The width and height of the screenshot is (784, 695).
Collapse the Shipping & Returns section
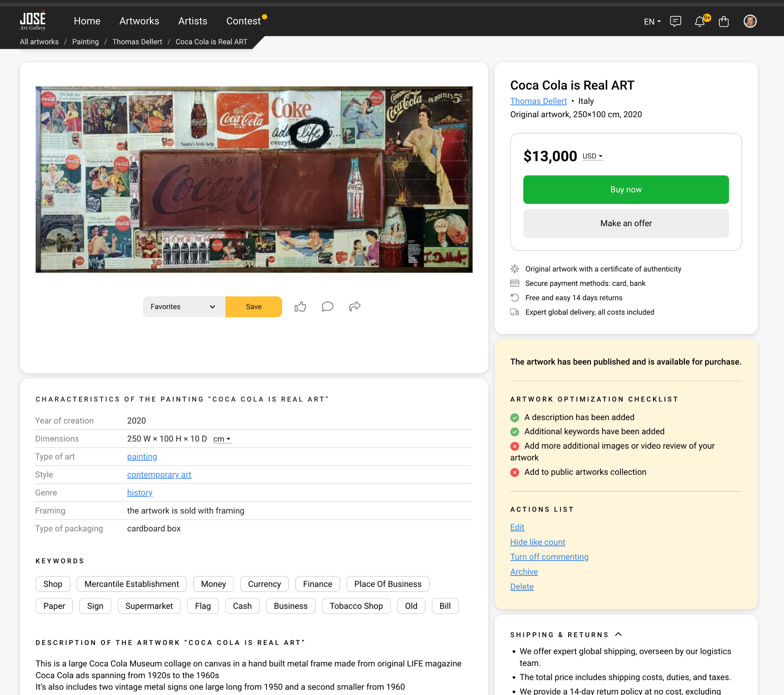click(x=618, y=634)
